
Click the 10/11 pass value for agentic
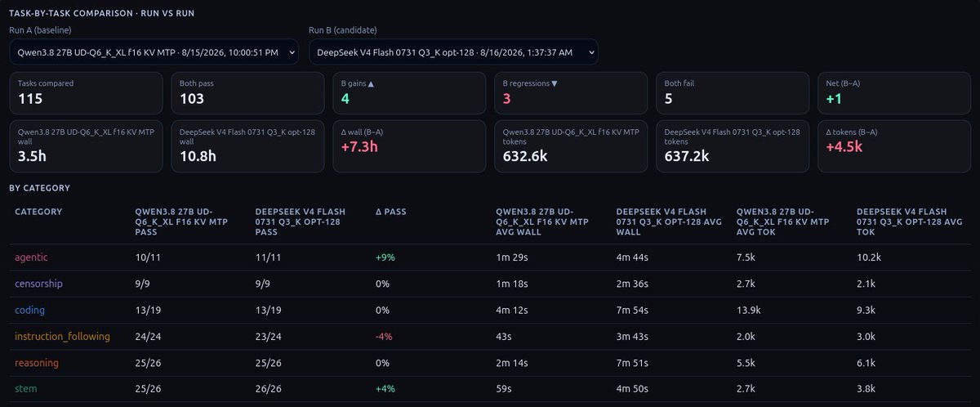point(147,257)
